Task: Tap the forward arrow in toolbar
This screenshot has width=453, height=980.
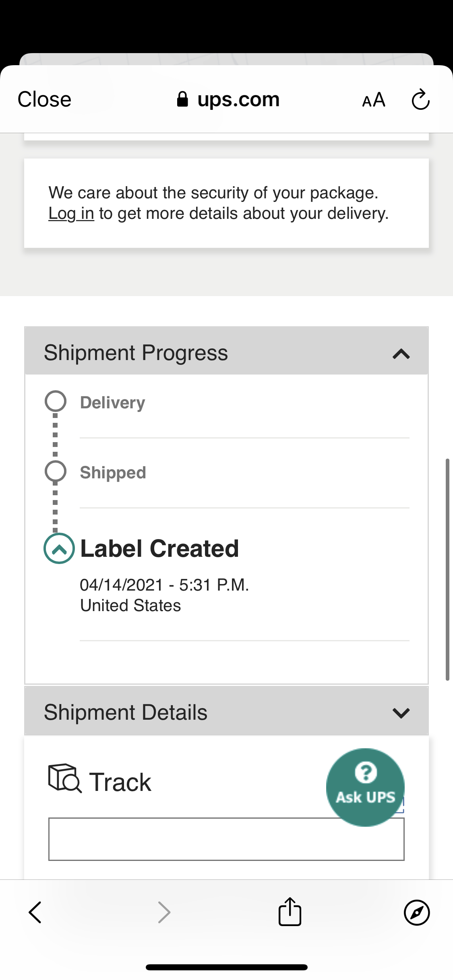Action: (164, 912)
